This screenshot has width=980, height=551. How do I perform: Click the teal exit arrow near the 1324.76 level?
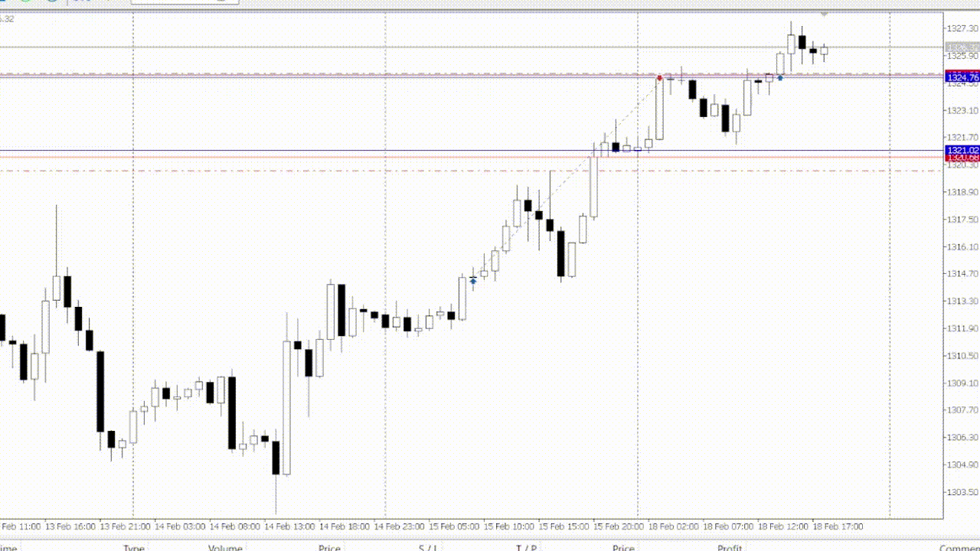[780, 77]
